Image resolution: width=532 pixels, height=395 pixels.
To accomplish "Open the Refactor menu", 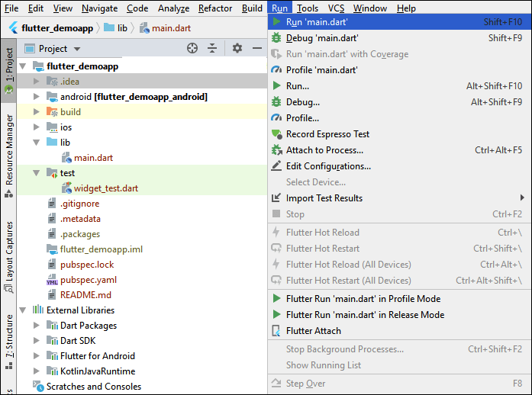I will click(215, 8).
